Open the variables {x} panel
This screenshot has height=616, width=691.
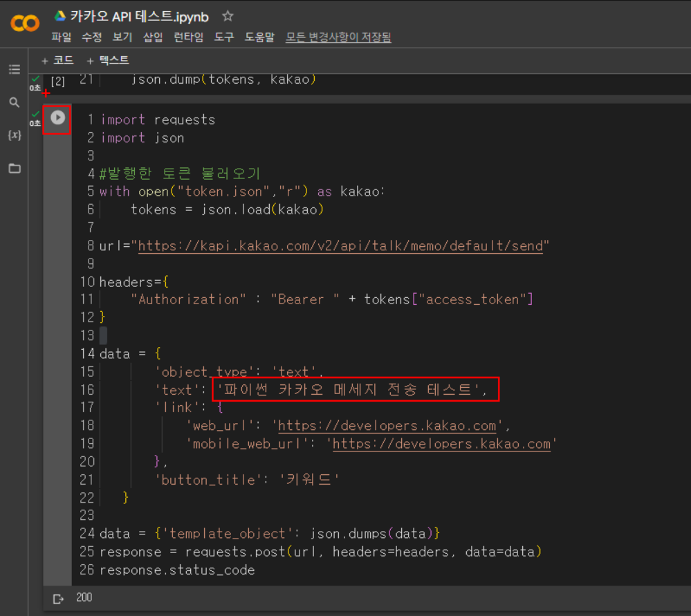click(15, 135)
